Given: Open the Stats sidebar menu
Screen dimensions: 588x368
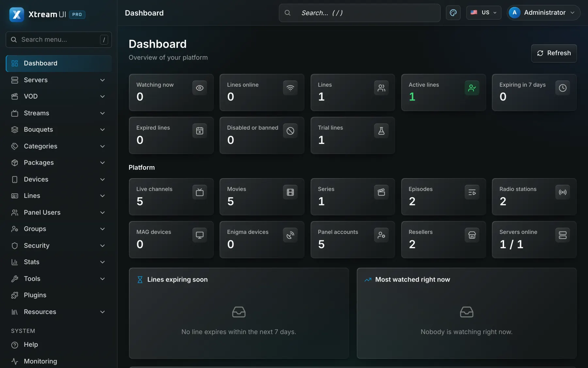Looking at the screenshot, I should [59, 262].
